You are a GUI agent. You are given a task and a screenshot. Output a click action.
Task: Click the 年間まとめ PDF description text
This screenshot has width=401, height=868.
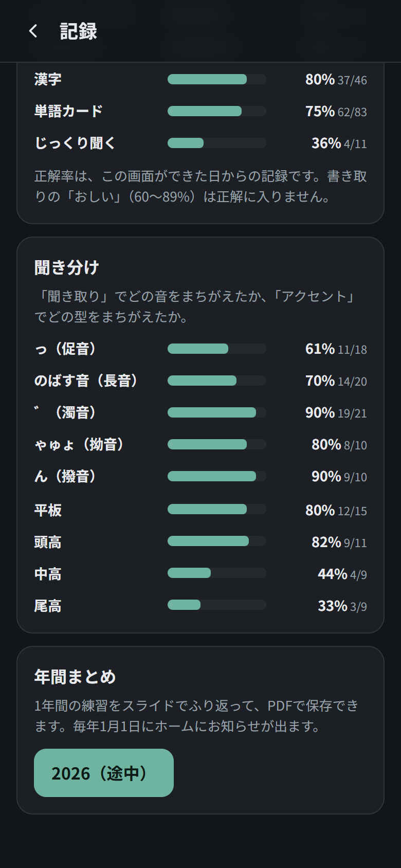196,716
